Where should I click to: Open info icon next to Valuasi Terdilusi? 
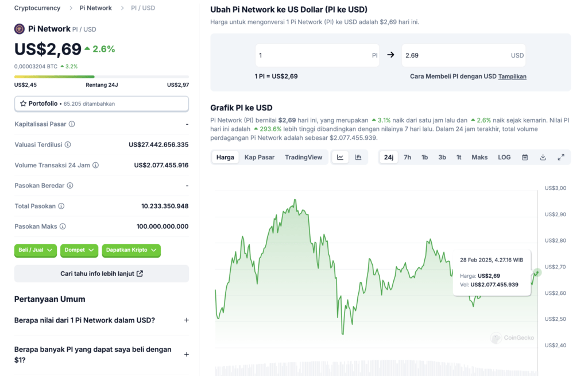click(x=68, y=145)
